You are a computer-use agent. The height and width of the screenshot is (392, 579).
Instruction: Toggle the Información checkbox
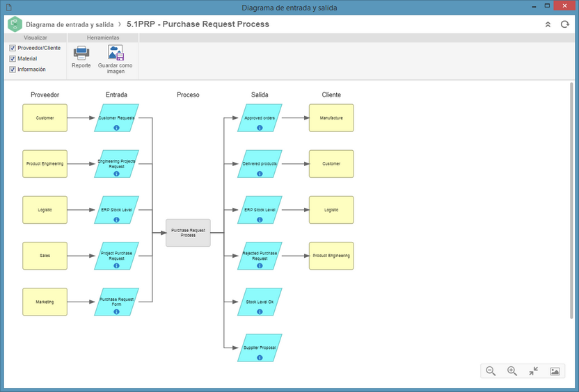pyautogui.click(x=13, y=70)
